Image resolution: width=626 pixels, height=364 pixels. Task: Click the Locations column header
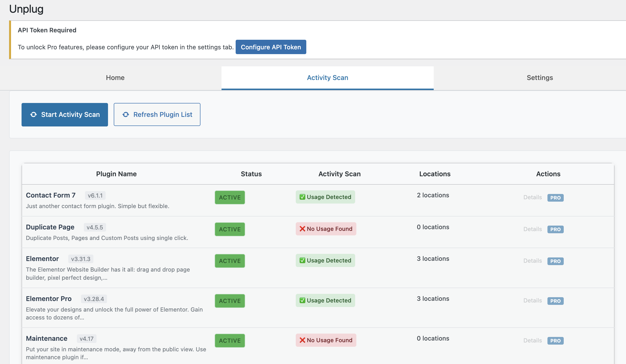435,174
